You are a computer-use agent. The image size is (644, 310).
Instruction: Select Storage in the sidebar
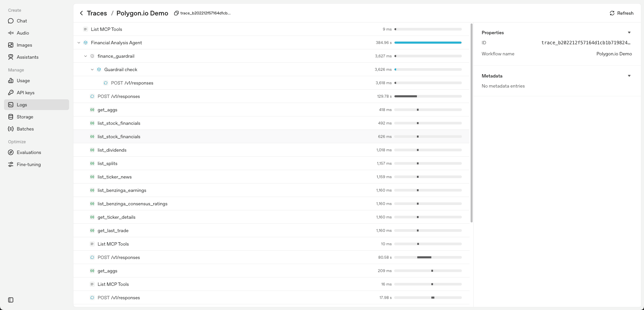[x=25, y=117]
